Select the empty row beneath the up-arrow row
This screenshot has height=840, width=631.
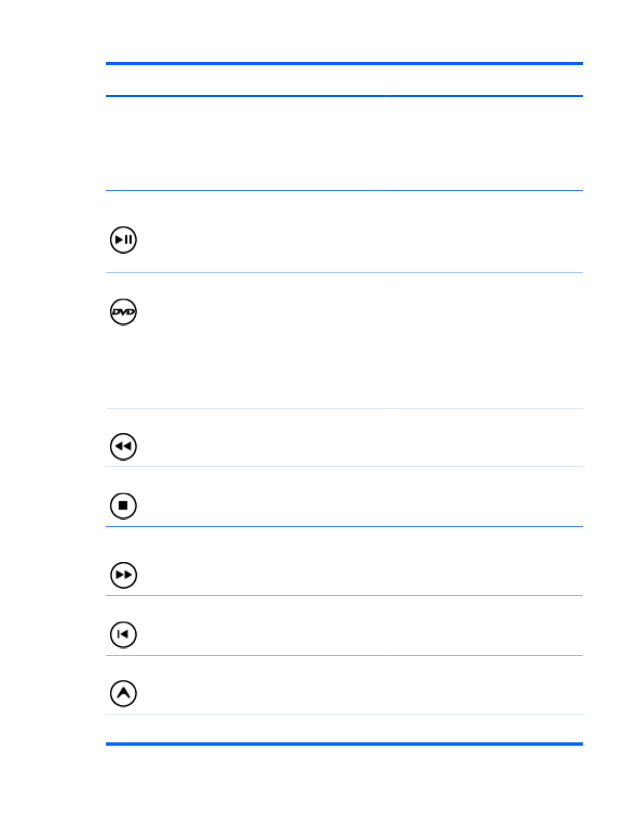point(344,728)
